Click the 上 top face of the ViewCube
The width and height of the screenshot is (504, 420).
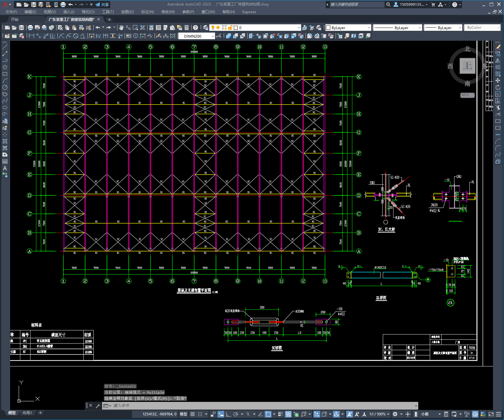point(467,66)
